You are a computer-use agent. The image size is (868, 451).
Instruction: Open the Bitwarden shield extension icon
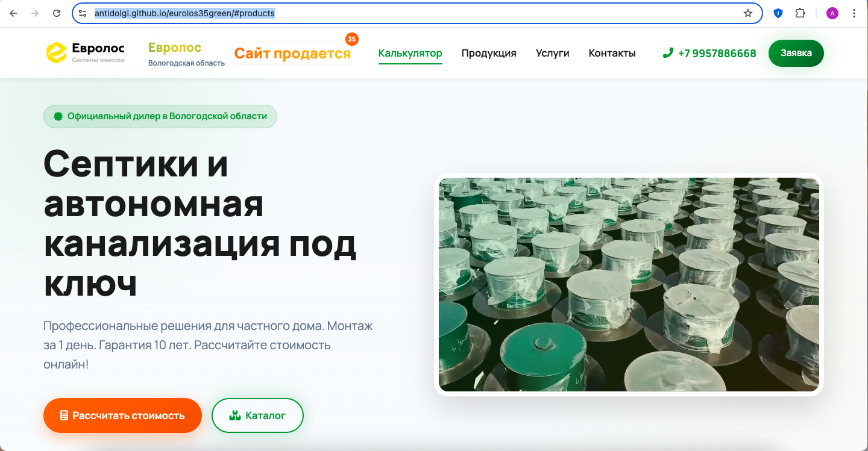coord(778,13)
